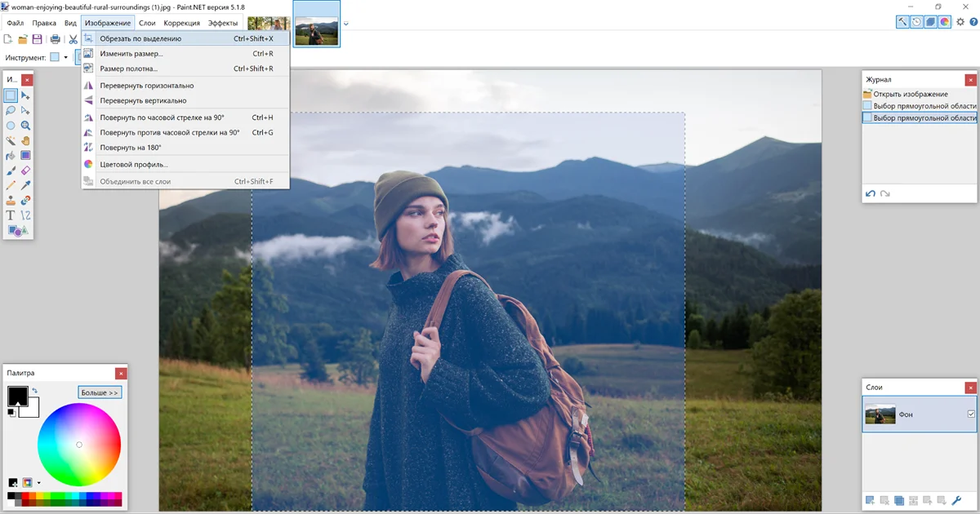Image resolution: width=980 pixels, height=514 pixels.
Task: Open the Слои menu
Action: (x=147, y=23)
